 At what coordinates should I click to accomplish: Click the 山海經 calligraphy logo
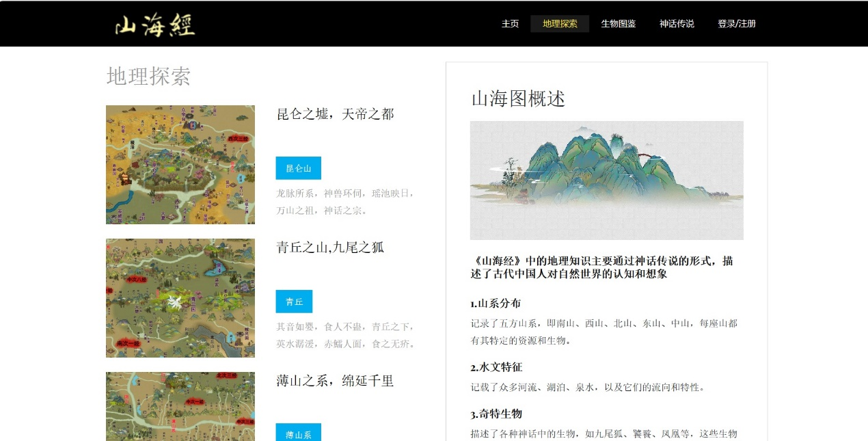(x=154, y=25)
